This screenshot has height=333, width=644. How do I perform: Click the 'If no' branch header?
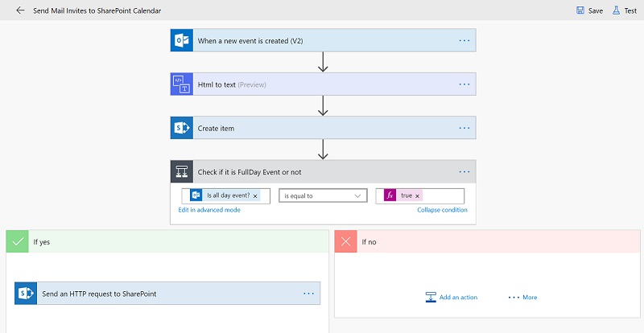pos(488,241)
